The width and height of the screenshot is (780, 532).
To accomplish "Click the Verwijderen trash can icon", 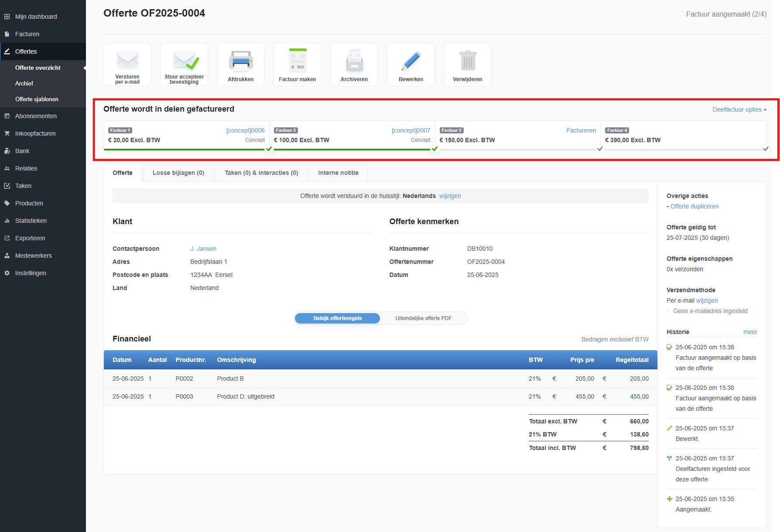I will 468,61.
